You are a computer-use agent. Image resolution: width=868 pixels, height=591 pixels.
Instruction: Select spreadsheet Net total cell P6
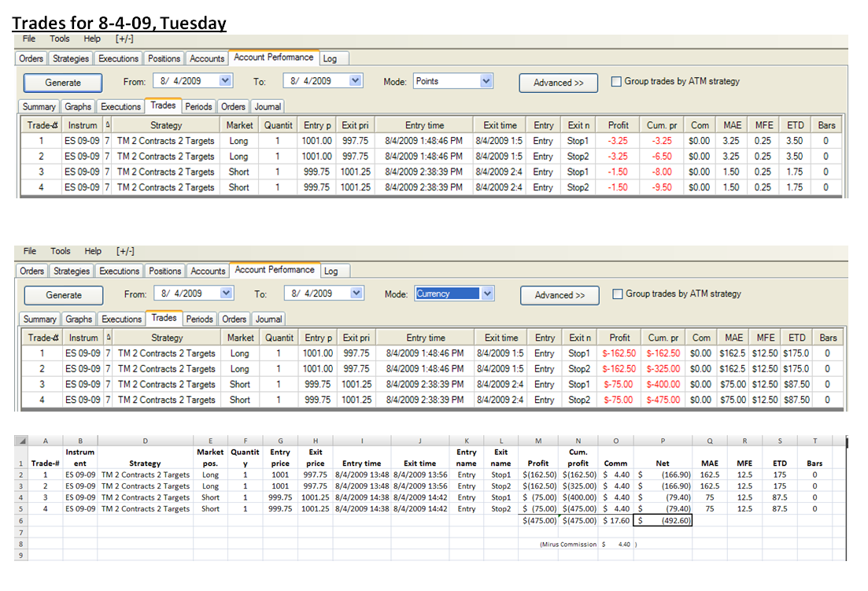[662, 521]
